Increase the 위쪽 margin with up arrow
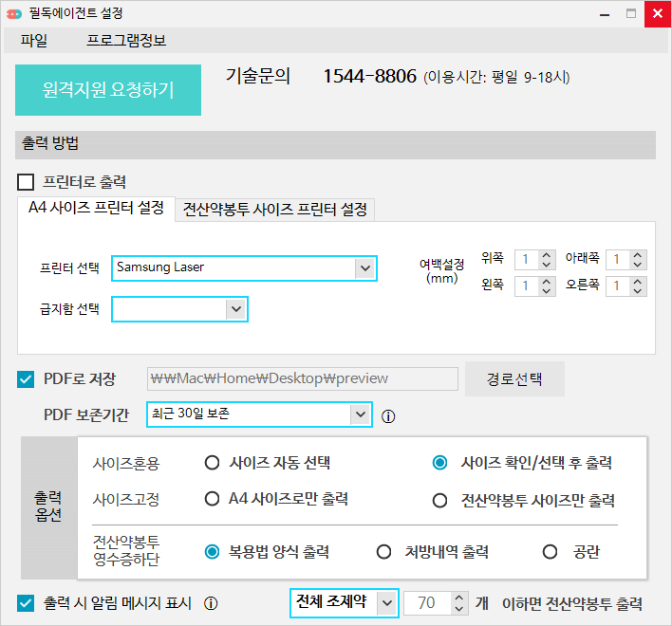 [x=547, y=254]
